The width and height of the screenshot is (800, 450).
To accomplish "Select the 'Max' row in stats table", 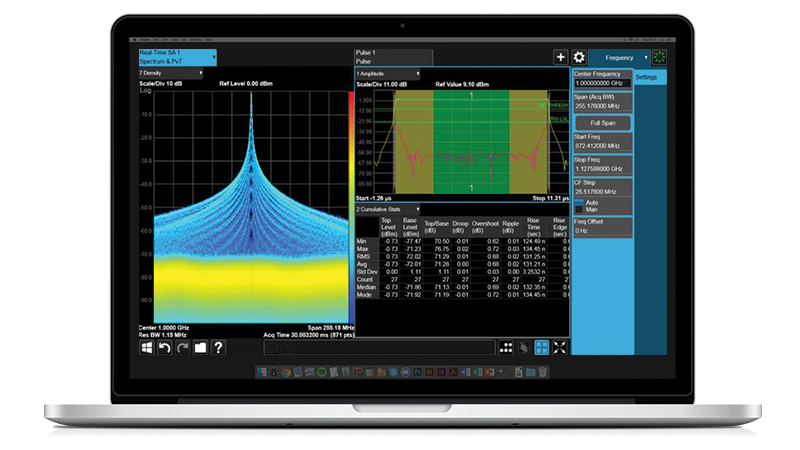I will (462, 249).
